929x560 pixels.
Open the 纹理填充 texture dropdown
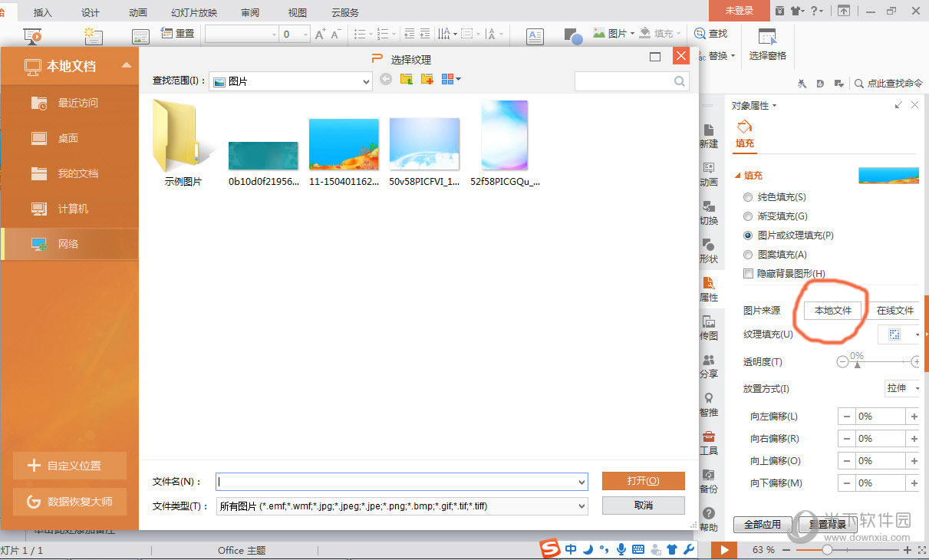pyautogui.click(x=899, y=334)
